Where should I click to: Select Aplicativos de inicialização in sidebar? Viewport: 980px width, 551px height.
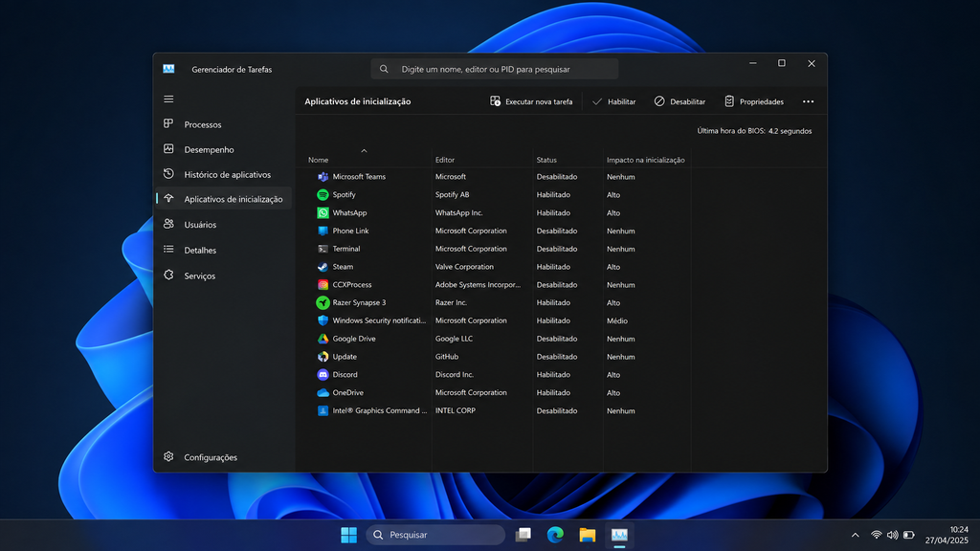tap(224, 199)
